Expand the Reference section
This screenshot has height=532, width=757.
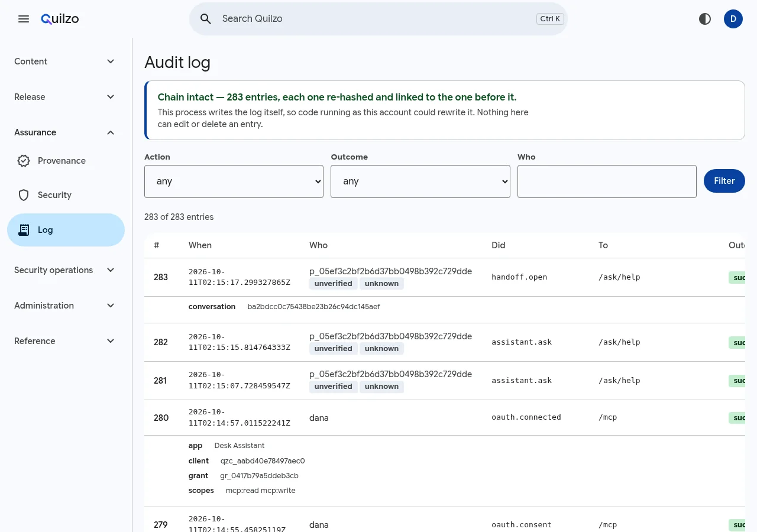[x=66, y=341]
